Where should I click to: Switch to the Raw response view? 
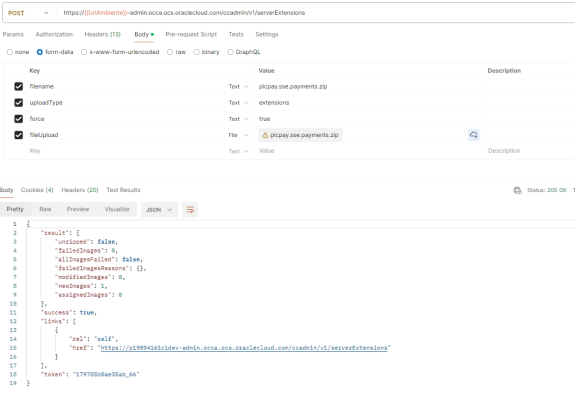[45, 209]
